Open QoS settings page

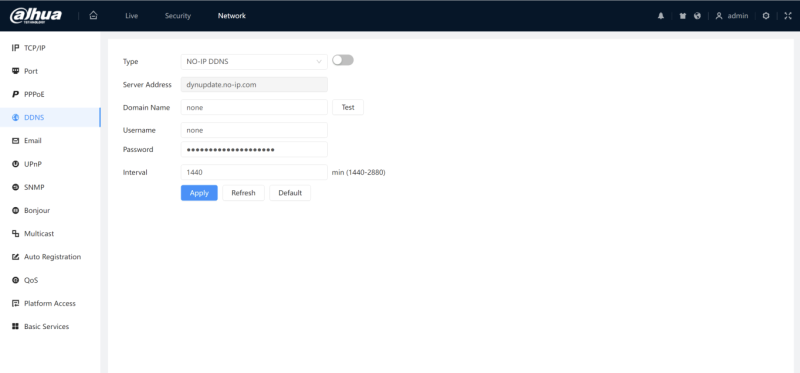click(x=50, y=280)
